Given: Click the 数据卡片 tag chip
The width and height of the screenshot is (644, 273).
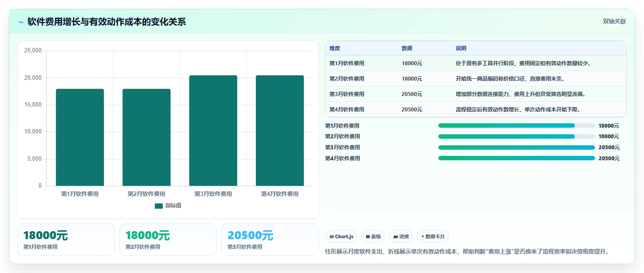Looking at the screenshot, I should click(433, 236).
